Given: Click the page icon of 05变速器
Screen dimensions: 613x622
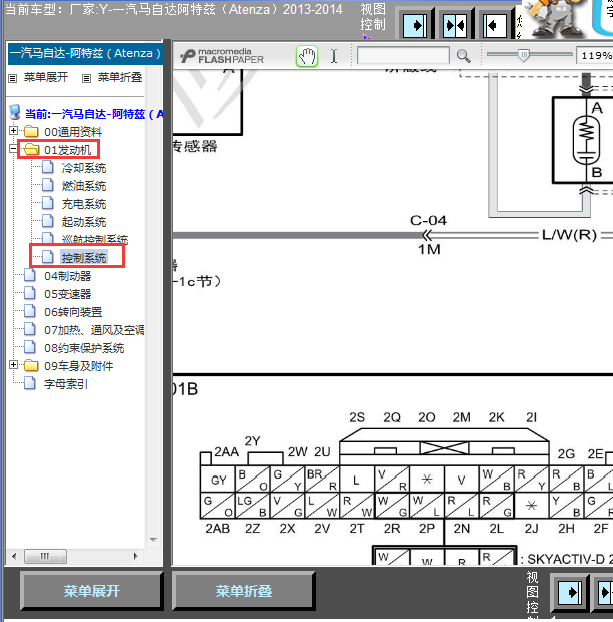Looking at the screenshot, I should [30, 293].
